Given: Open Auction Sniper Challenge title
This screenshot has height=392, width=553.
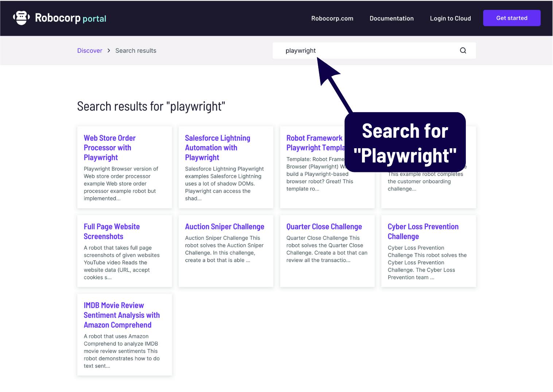Looking at the screenshot, I should 225,227.
